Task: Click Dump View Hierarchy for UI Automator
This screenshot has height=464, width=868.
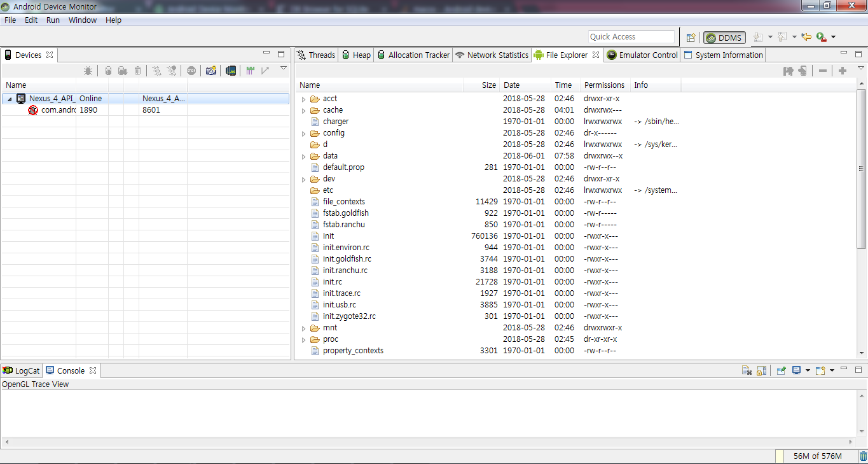Action: pyautogui.click(x=231, y=71)
